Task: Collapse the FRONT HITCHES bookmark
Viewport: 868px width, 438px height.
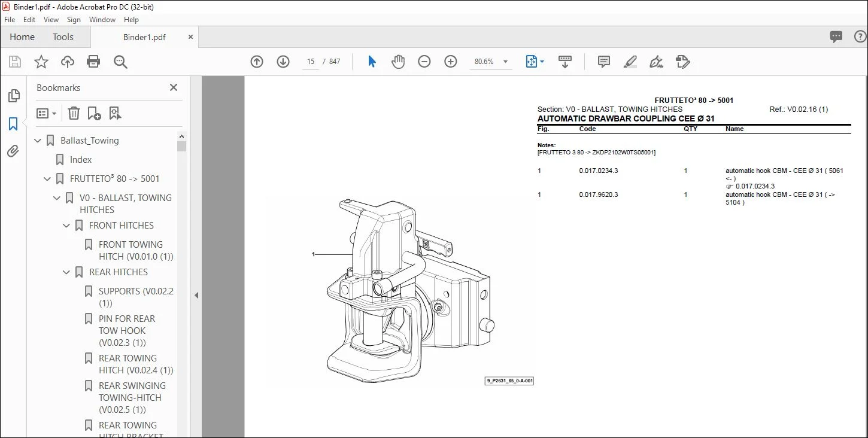Action: point(66,226)
